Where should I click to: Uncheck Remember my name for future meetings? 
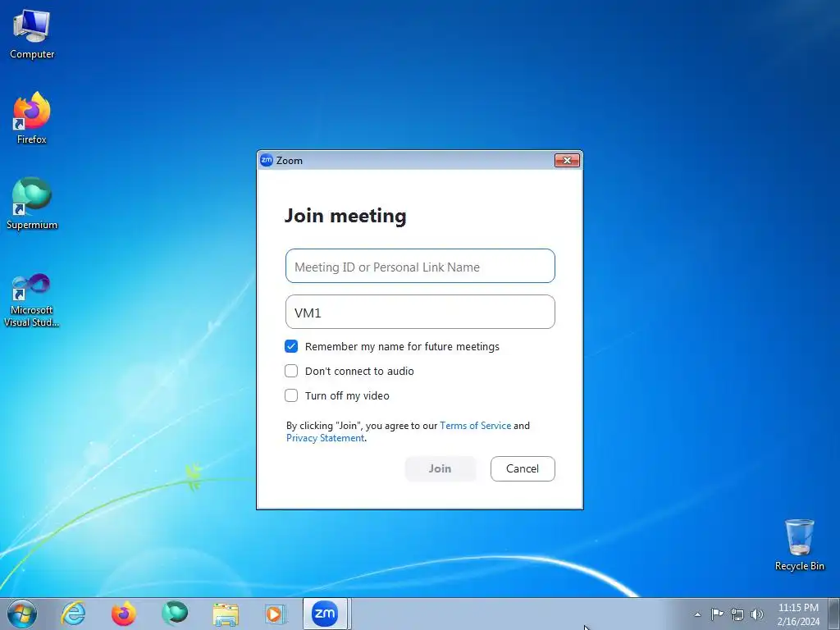pyautogui.click(x=291, y=346)
